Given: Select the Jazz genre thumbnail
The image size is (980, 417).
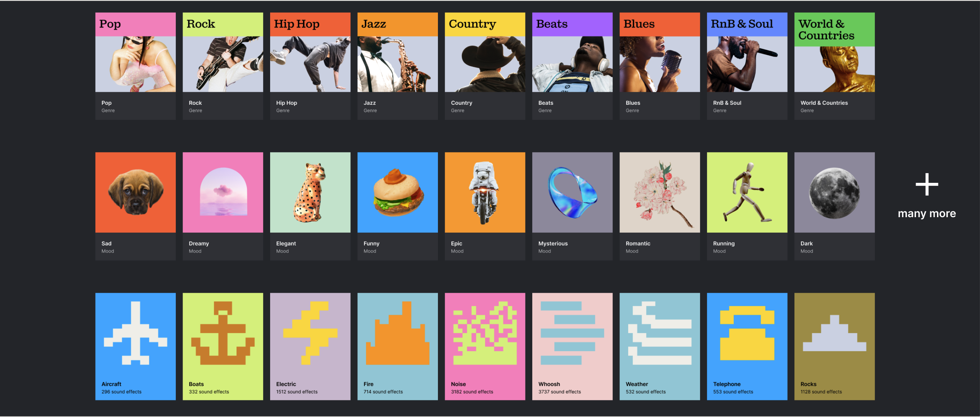Looking at the screenshot, I should [397, 52].
